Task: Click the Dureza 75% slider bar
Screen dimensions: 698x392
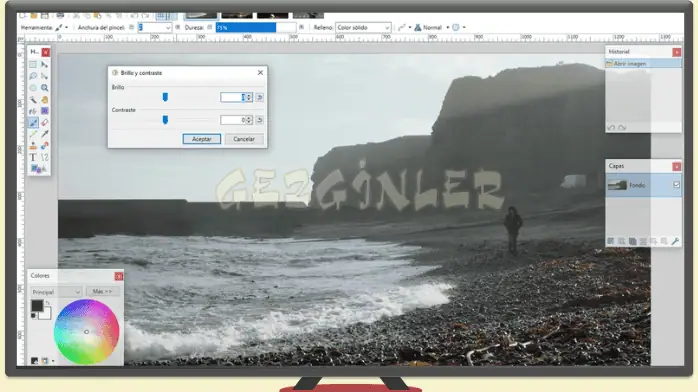Action: point(256,28)
